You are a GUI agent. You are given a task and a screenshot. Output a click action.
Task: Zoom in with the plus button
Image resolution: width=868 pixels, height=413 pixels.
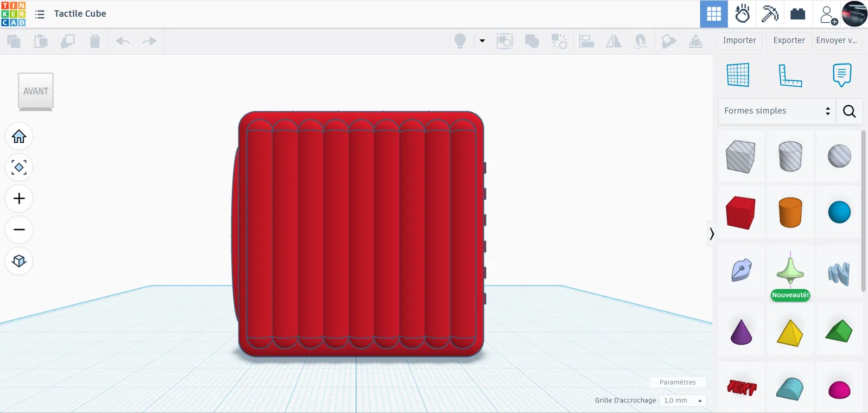tap(19, 199)
